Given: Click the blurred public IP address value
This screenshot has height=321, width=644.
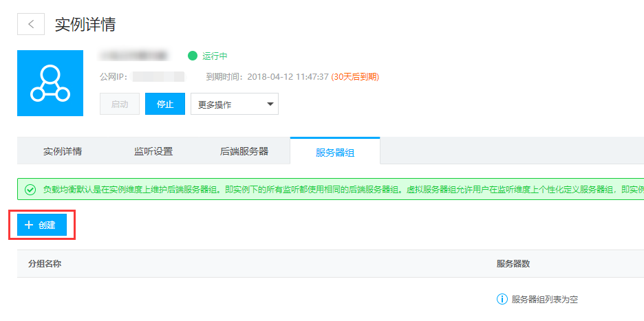Looking at the screenshot, I should pos(158,77).
